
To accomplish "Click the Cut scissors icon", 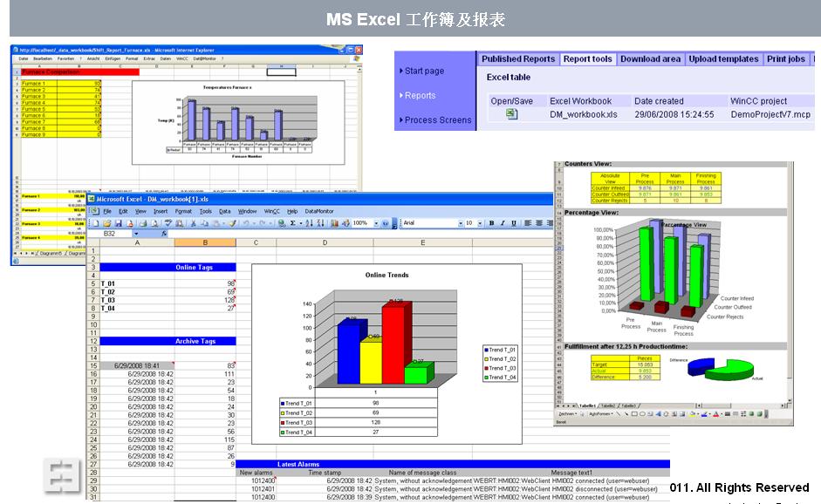I will point(193,223).
